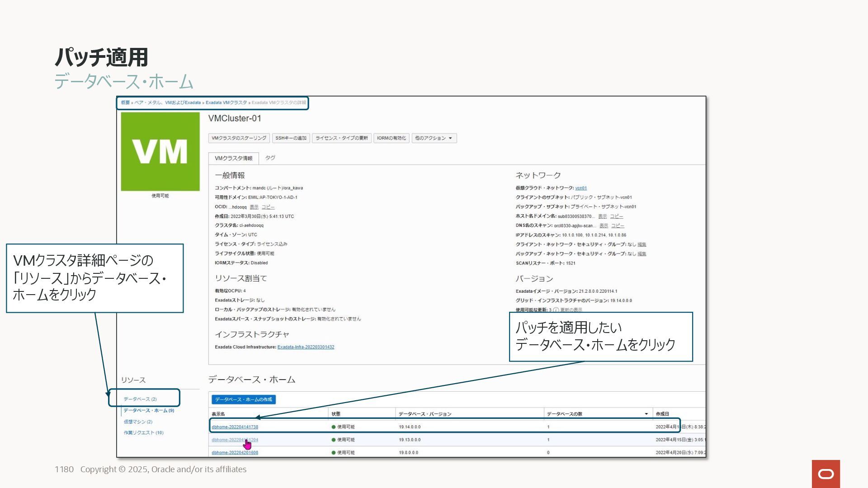Click データベース・ホームの作成 button
Viewport: 868px width, 488px height.
(x=243, y=399)
